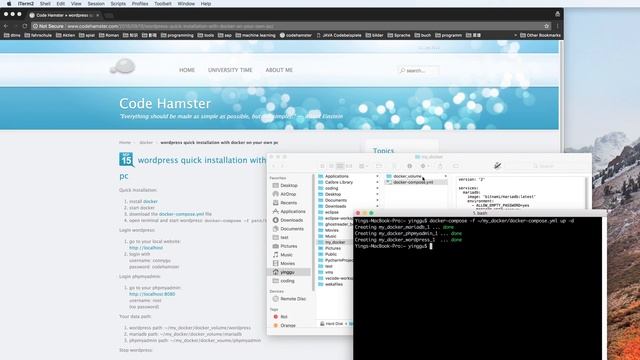Select the Calibre Library folder in Finder

tap(338, 182)
